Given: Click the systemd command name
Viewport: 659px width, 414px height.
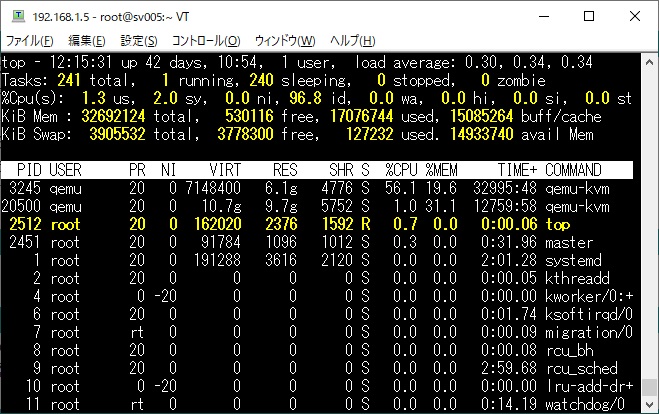Looking at the screenshot, I should click(573, 260).
